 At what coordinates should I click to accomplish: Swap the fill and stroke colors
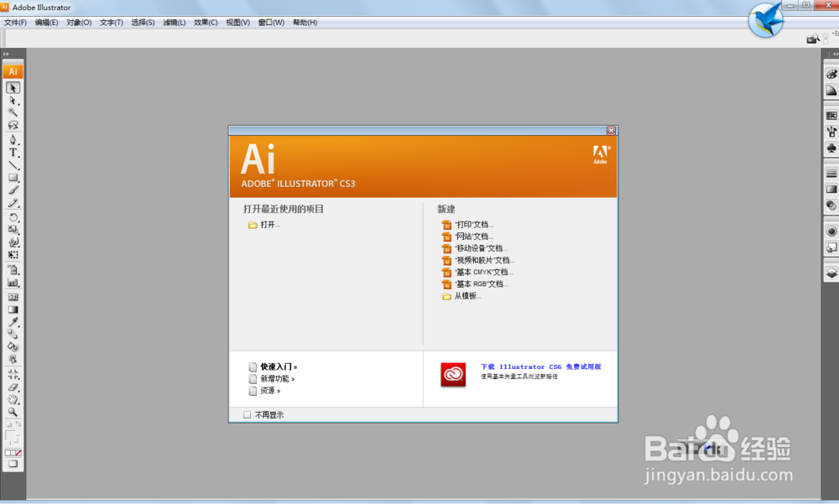pyautogui.click(x=19, y=422)
